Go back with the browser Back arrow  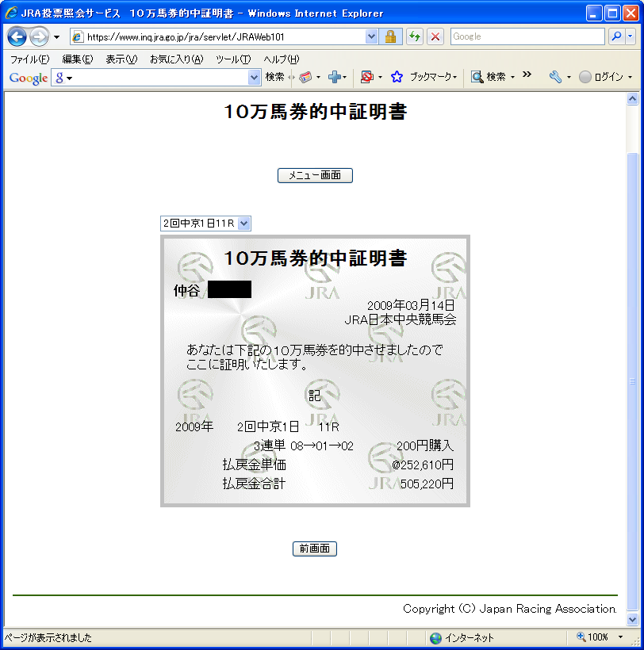pyautogui.click(x=17, y=37)
